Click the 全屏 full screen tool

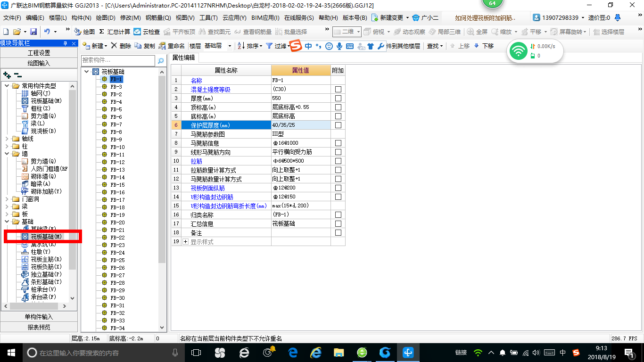pyautogui.click(x=477, y=32)
